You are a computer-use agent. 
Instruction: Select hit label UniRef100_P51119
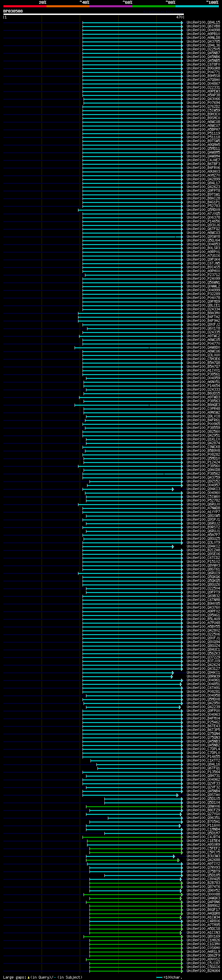pyautogui.click(x=203, y=133)
